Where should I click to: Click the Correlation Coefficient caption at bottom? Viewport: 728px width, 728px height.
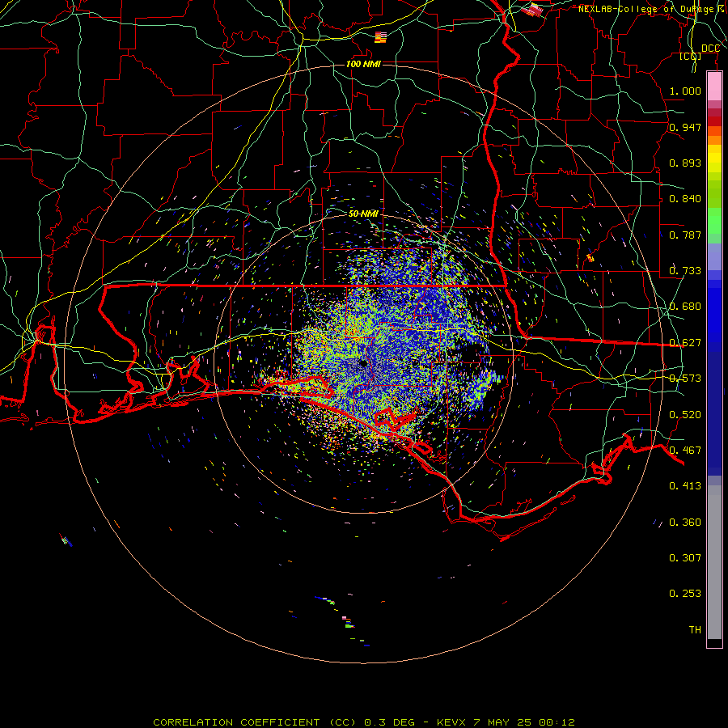click(x=364, y=722)
